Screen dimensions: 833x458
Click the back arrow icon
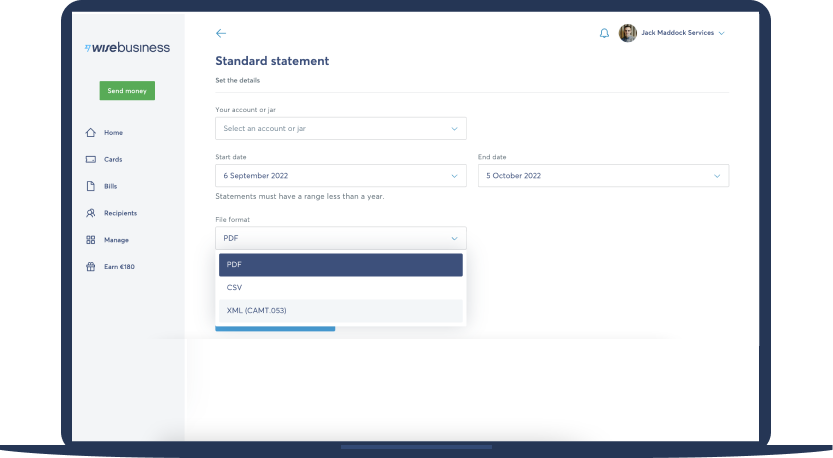(221, 33)
